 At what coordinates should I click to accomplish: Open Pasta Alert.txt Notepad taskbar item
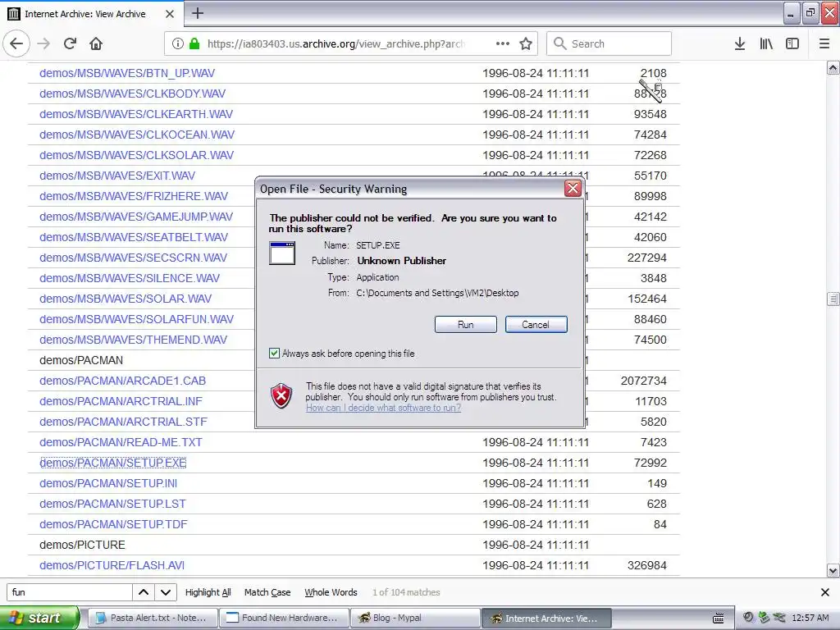[x=153, y=618]
